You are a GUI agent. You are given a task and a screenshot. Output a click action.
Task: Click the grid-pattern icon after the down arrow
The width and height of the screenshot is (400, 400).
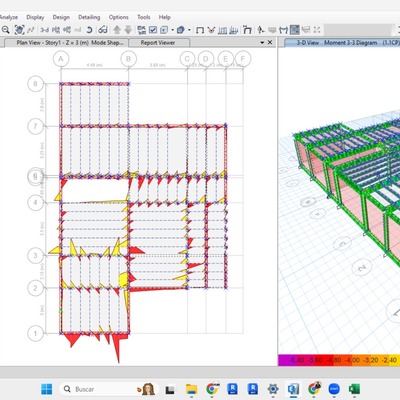142,30
